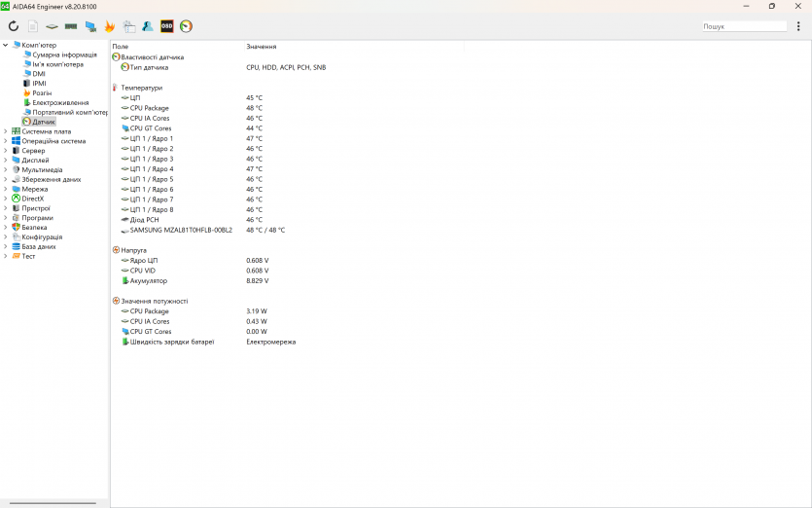Launch the flame stability test icon
This screenshot has width=812, height=508.
[x=110, y=26]
